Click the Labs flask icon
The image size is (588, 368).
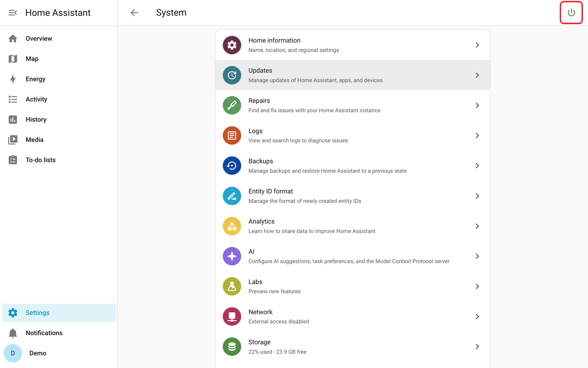[x=232, y=286]
